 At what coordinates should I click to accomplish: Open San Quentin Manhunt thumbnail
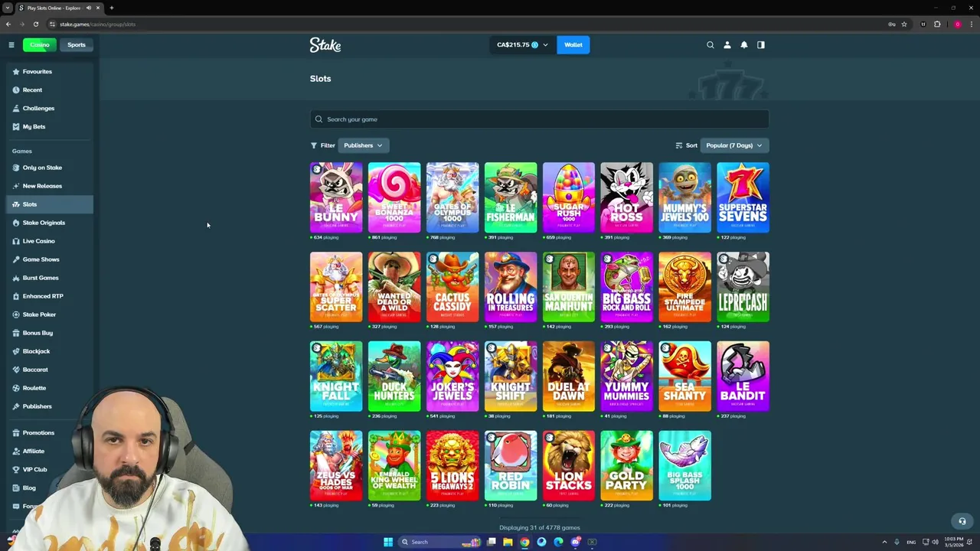[569, 287]
